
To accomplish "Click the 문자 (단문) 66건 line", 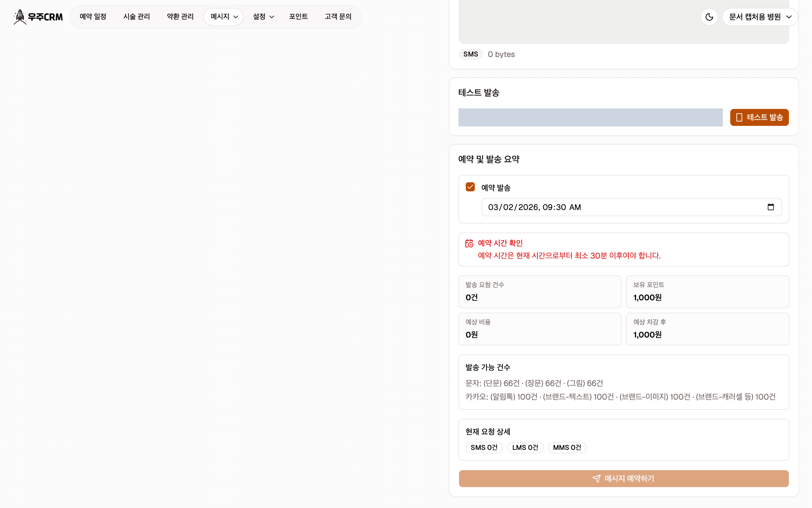I will tap(534, 383).
